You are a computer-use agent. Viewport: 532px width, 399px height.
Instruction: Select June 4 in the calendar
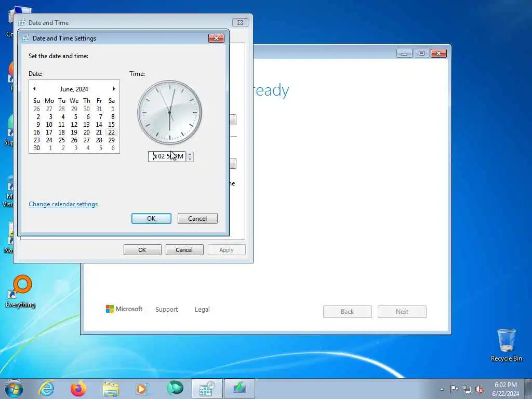[x=63, y=117]
